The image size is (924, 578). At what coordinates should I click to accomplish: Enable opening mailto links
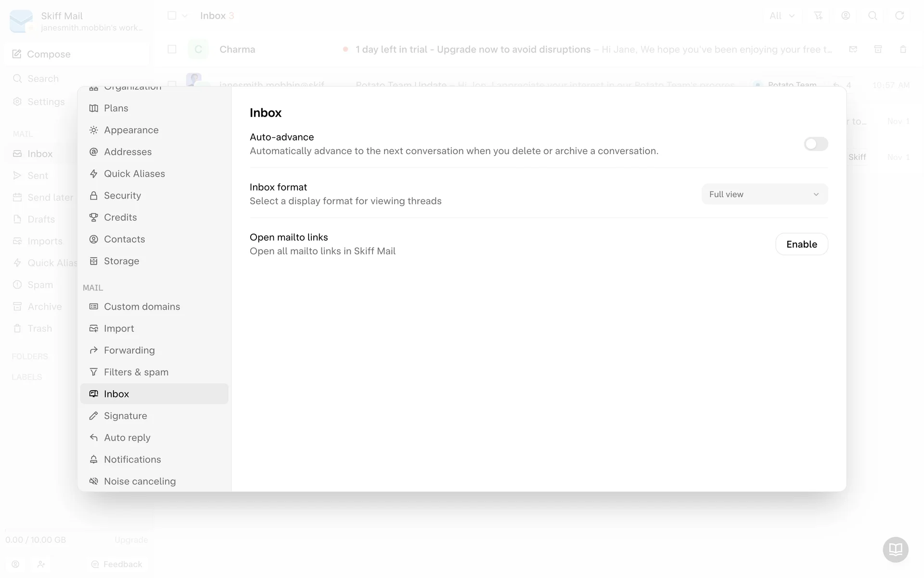pos(801,244)
